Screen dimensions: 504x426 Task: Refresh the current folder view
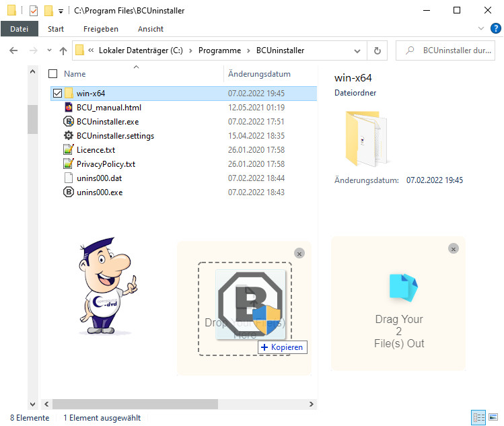(x=377, y=50)
